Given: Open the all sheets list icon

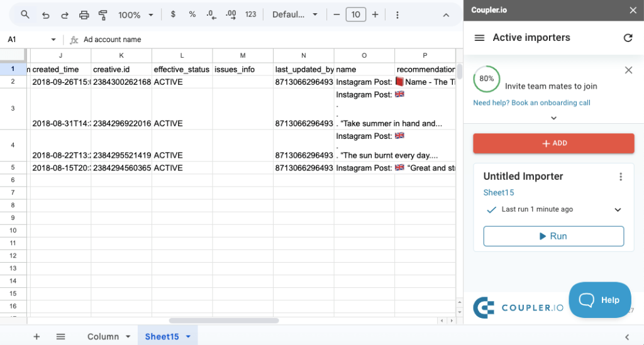Looking at the screenshot, I should coord(61,336).
